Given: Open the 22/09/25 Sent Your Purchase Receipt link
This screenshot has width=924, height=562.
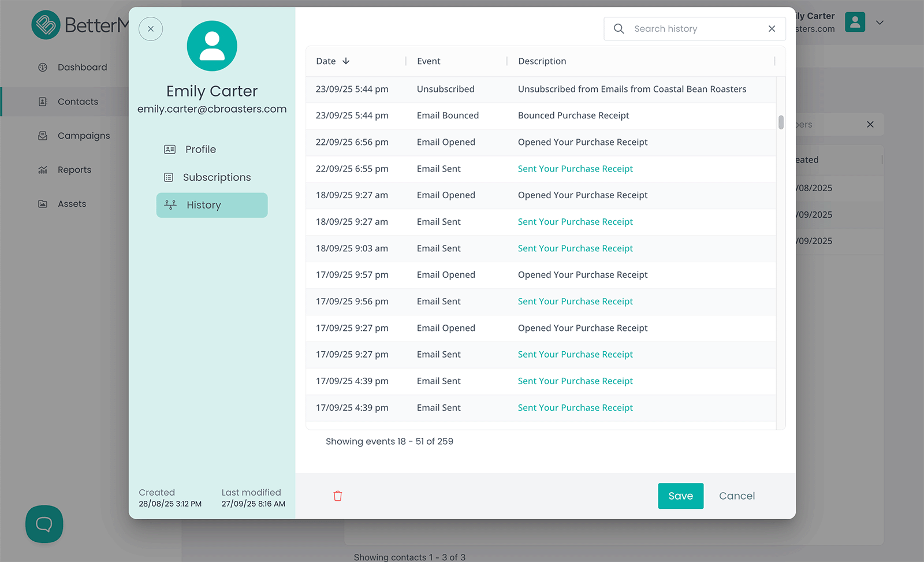Looking at the screenshot, I should 575,169.
